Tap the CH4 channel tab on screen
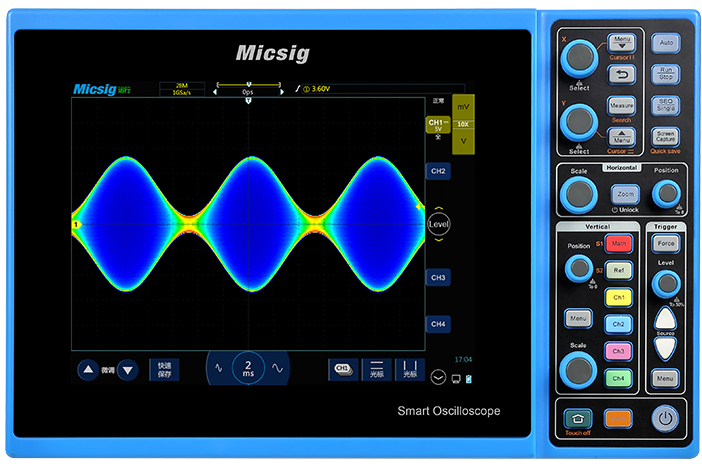702x466 pixels. click(x=438, y=324)
